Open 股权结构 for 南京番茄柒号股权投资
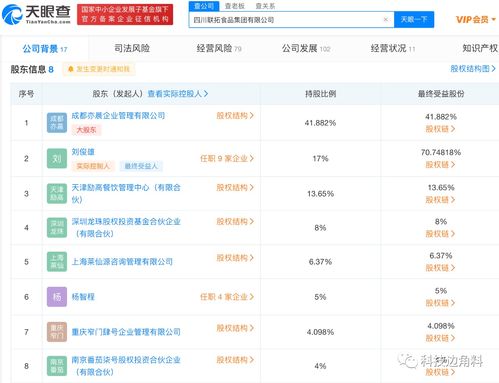 [235, 360]
